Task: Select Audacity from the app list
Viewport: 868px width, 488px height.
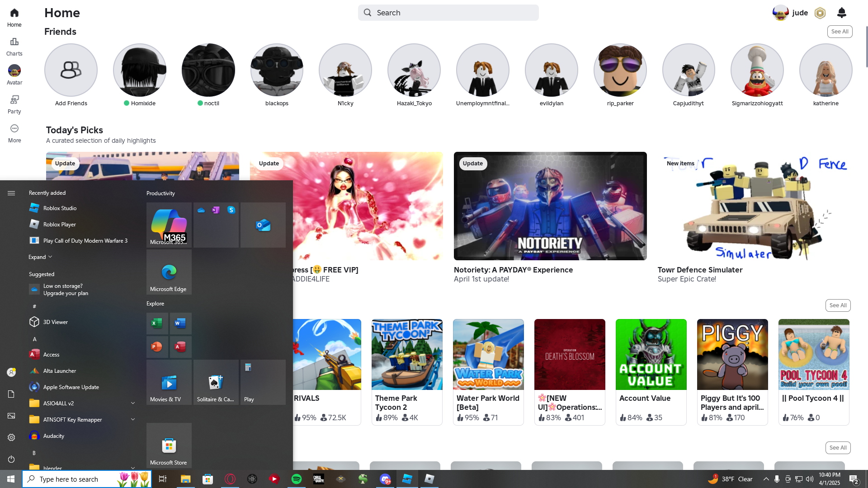Action: tap(53, 436)
